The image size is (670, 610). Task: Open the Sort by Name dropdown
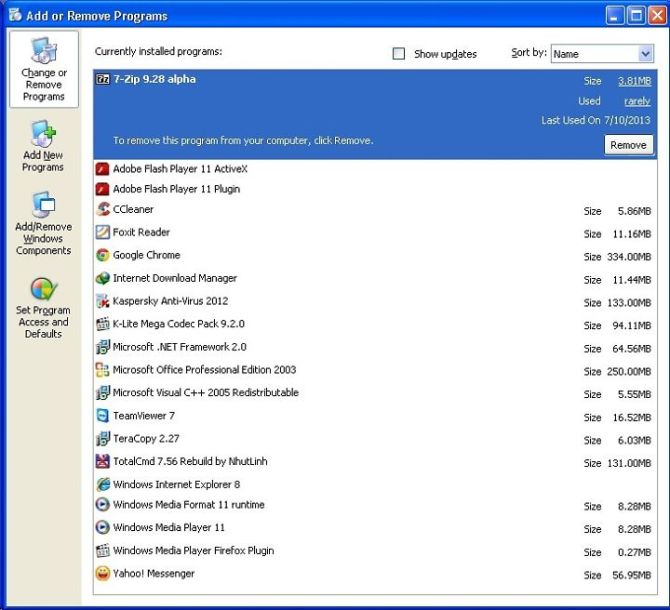point(602,54)
